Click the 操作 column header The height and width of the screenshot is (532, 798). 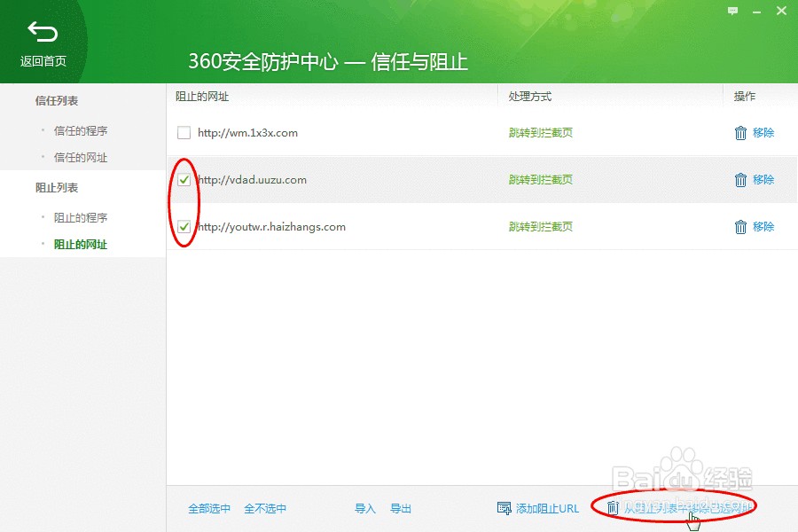click(745, 97)
